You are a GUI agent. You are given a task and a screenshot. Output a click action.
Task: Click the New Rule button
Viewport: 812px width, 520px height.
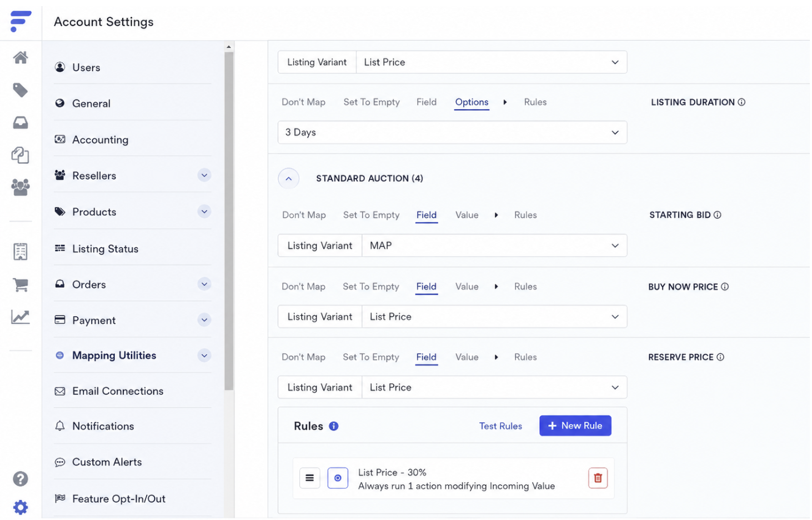[575, 426]
